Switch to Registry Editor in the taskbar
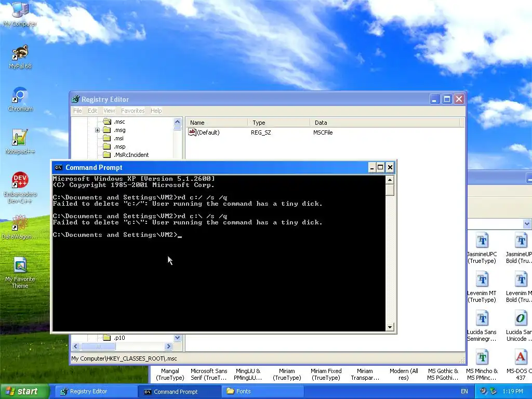Image resolution: width=532 pixels, height=399 pixels. coord(96,392)
